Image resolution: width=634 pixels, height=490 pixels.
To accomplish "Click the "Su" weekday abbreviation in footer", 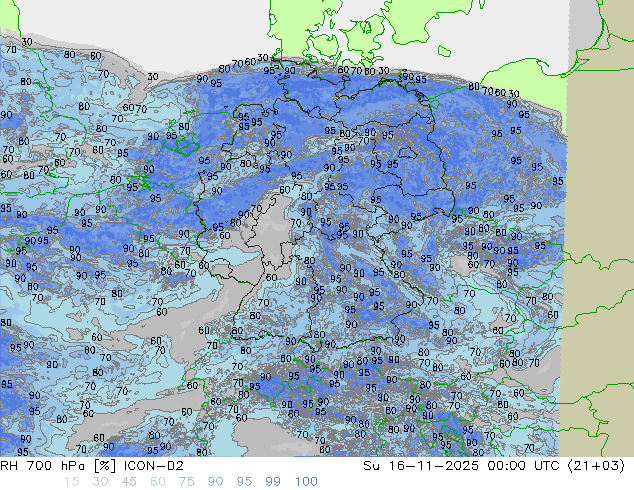I will tap(372, 466).
